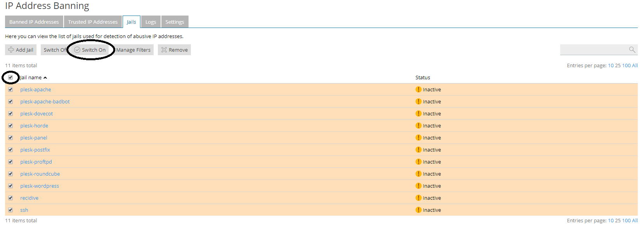The width and height of the screenshot is (644, 239).
Task: Uncheck the plesk-roundcube checkbox
Action: [10, 174]
